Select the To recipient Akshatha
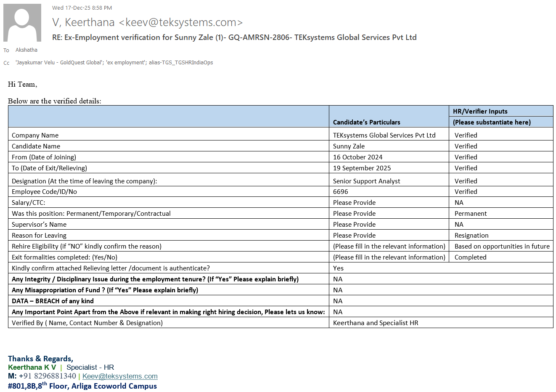Viewport: 556px width, 392px height. 26,50
